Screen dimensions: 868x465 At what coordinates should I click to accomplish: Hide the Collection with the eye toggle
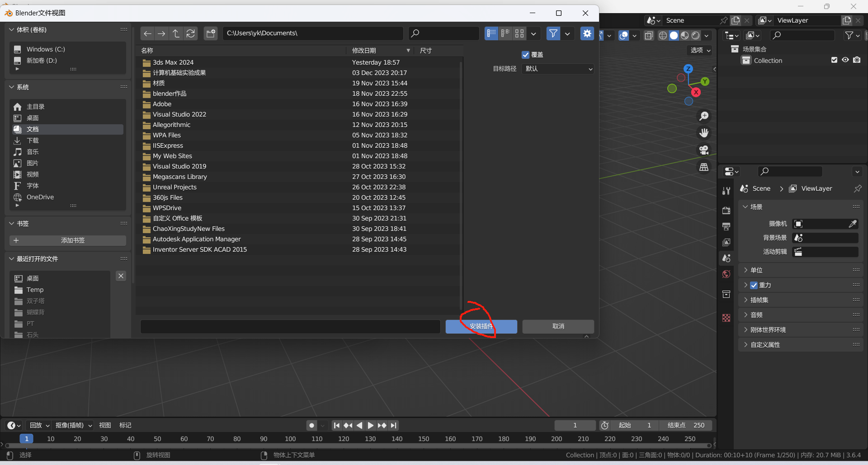(845, 60)
